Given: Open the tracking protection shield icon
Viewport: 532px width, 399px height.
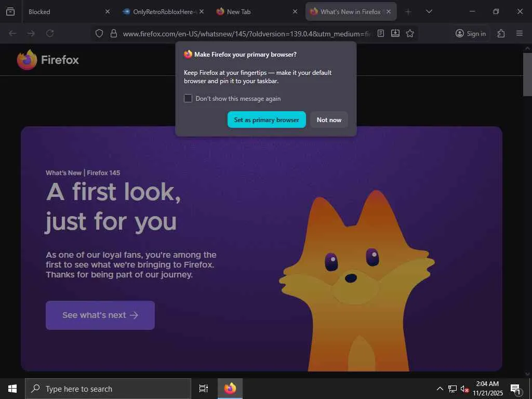Looking at the screenshot, I should click(x=99, y=33).
